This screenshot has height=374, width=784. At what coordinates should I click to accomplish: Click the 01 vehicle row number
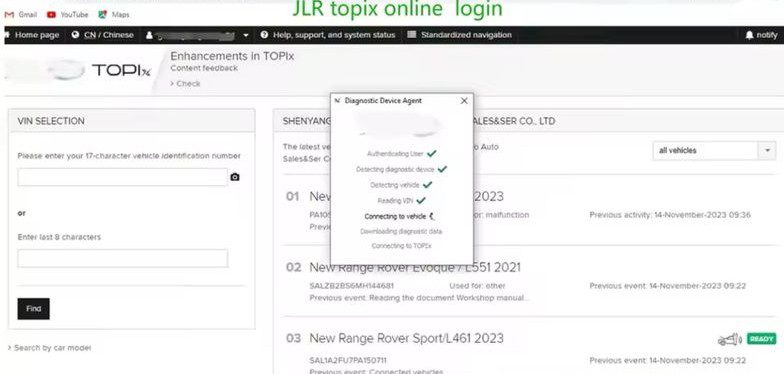(292, 196)
